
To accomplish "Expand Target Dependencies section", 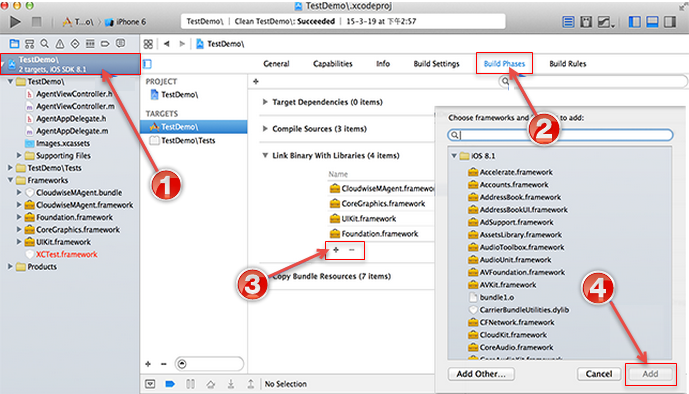I will (x=265, y=102).
